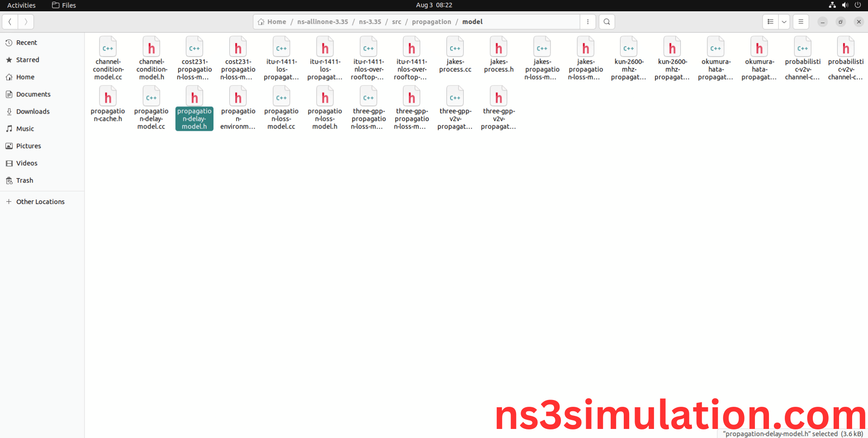Expand the view options dropdown arrow

pos(784,22)
